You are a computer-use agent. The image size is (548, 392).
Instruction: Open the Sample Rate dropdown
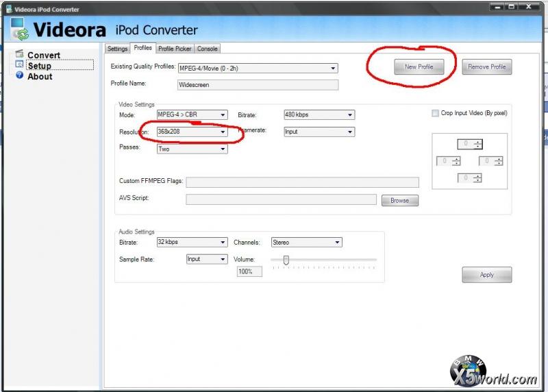(207, 259)
